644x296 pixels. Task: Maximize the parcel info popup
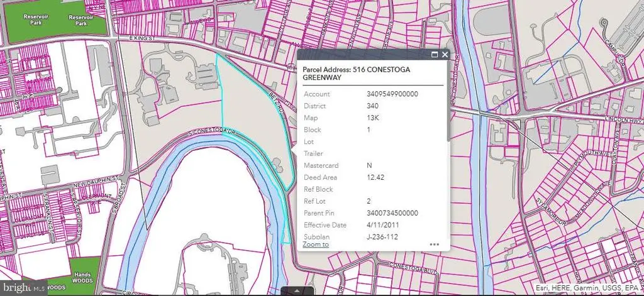[435, 55]
